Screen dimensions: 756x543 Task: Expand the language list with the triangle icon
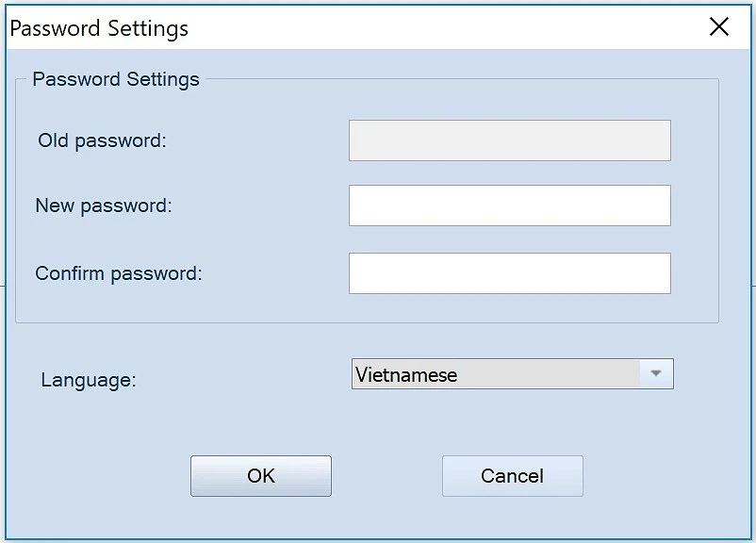(x=656, y=374)
